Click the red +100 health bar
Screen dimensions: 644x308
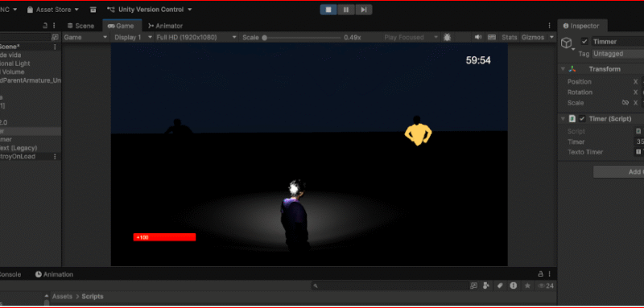point(164,237)
